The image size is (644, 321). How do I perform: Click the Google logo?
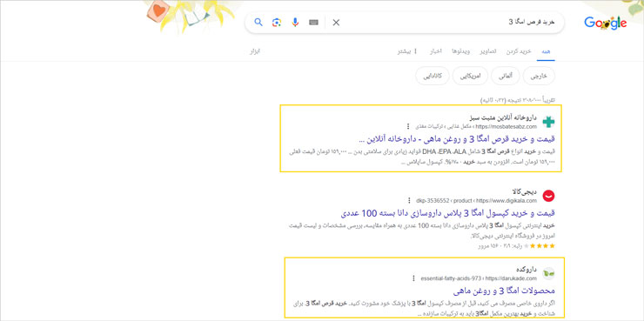pyautogui.click(x=606, y=23)
